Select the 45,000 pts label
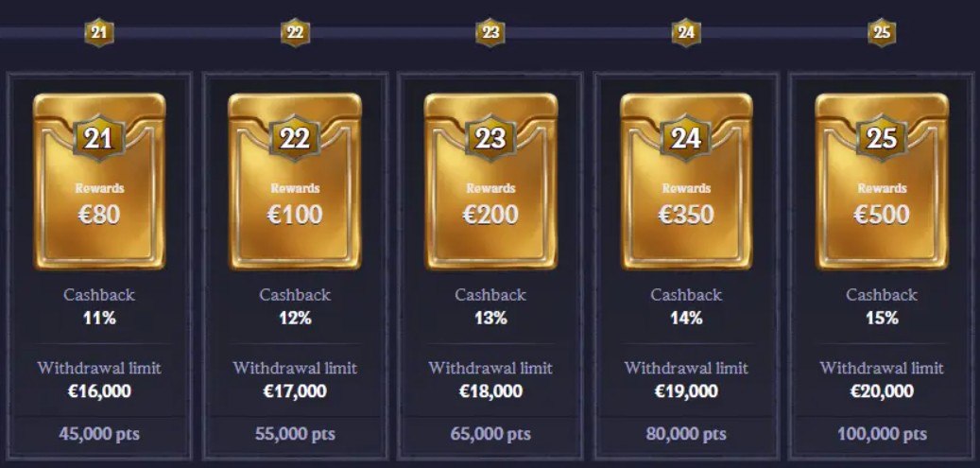This screenshot has width=980, height=468. tap(99, 434)
